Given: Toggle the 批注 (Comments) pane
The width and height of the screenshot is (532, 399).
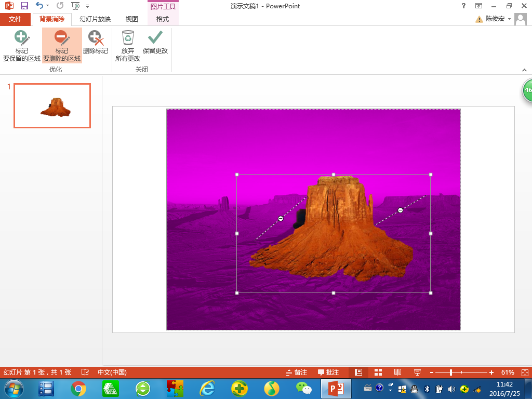Looking at the screenshot, I should (328, 372).
